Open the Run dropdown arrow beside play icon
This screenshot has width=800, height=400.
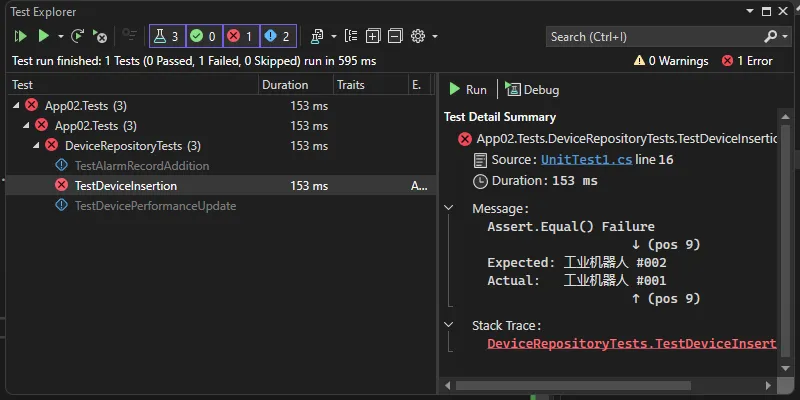(60, 36)
